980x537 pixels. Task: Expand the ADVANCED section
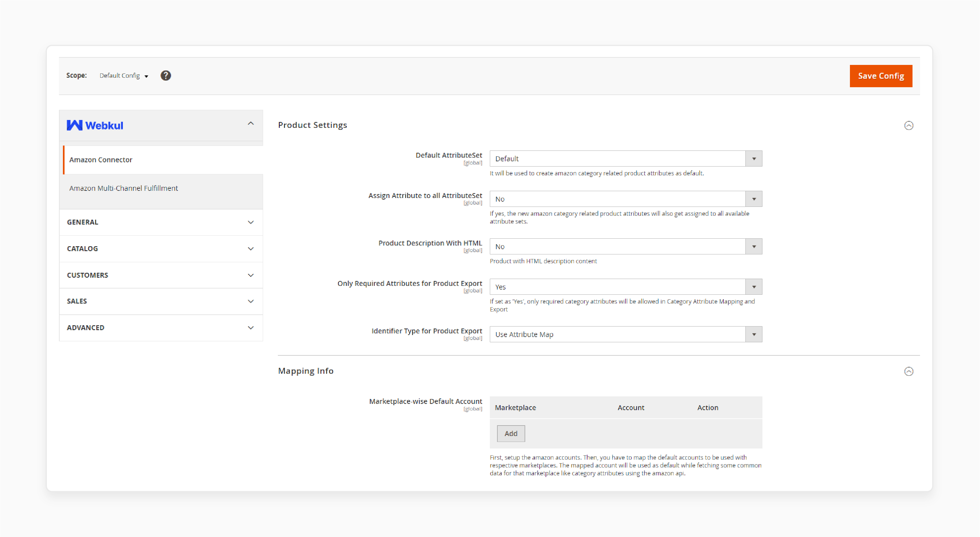[161, 328]
